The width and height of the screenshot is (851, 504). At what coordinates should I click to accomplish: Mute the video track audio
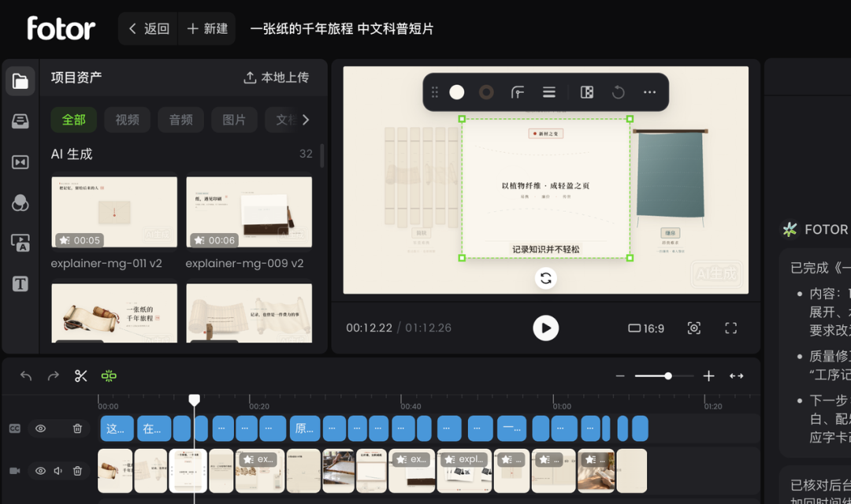pyautogui.click(x=58, y=471)
